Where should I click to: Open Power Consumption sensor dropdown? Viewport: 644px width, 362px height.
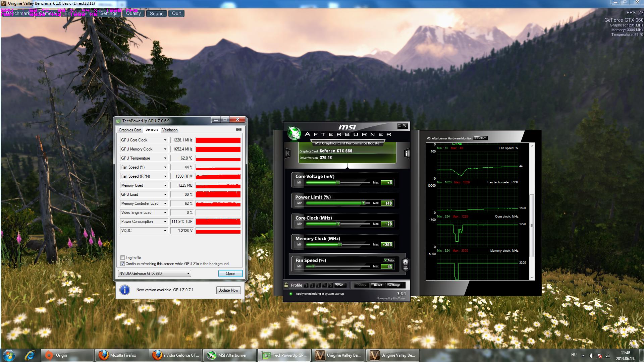click(165, 222)
